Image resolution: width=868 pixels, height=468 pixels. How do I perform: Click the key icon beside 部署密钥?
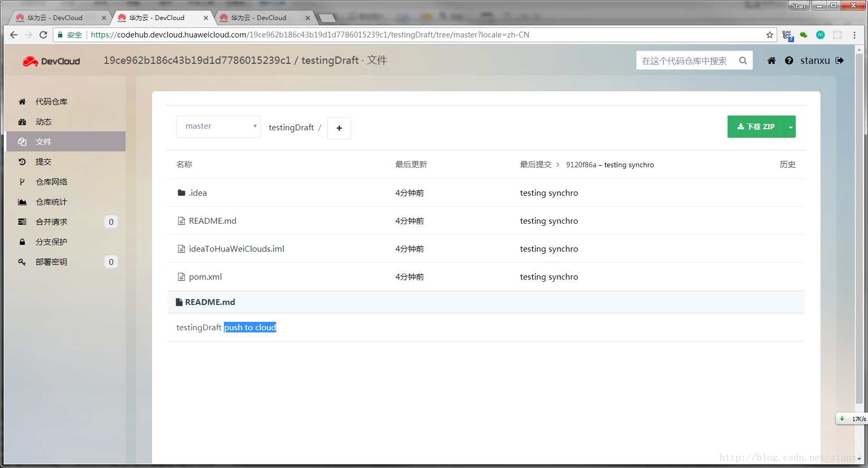tap(22, 262)
